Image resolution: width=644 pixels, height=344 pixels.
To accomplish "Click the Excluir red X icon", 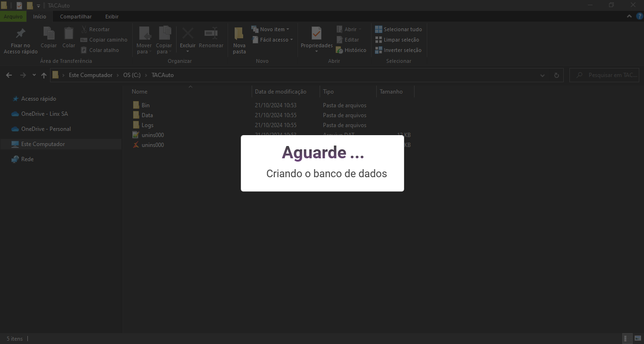I will (188, 34).
